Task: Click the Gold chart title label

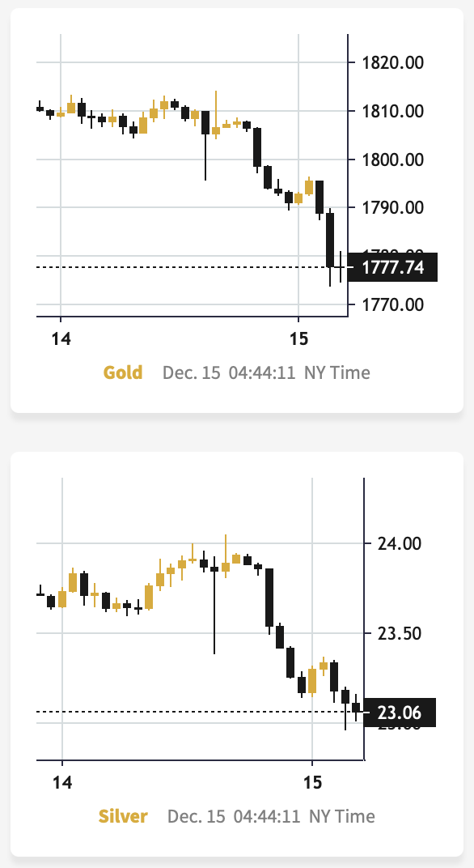Action: 123,372
